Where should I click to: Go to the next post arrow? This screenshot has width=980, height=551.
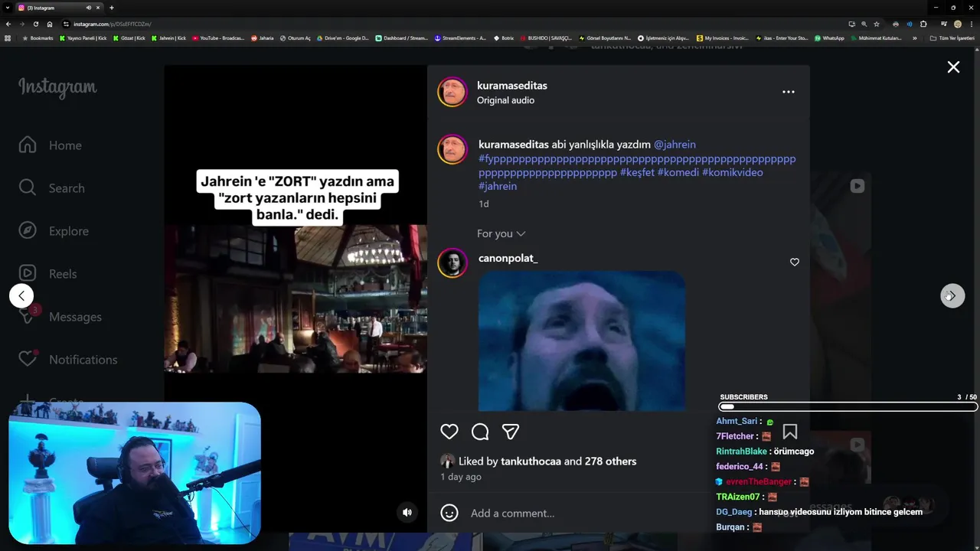[952, 295]
